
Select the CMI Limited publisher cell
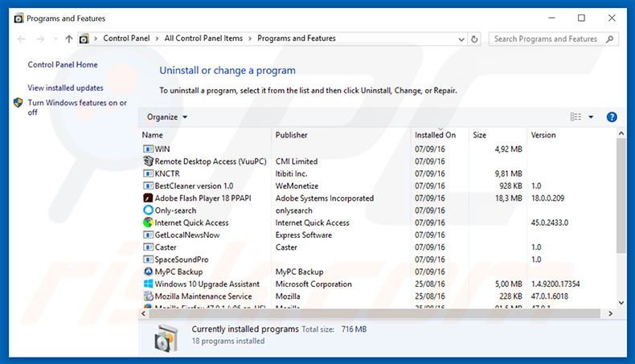(297, 162)
